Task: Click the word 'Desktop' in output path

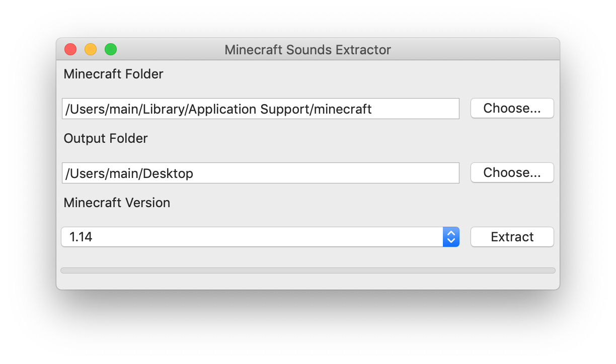Action: coord(168,173)
